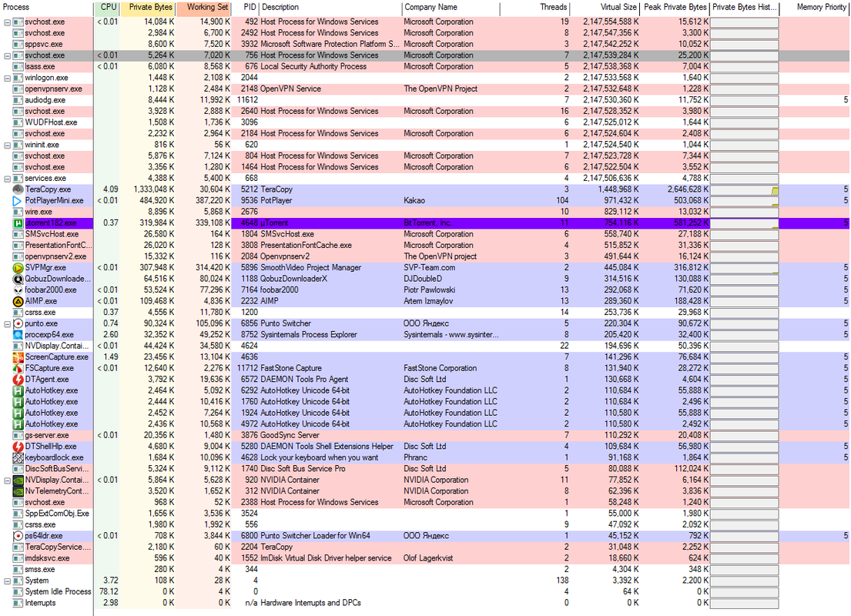Image resolution: width=851 pixels, height=616 pixels.
Task: Click the 'Sysinternals Process Explorer' description
Action: pyautogui.click(x=309, y=335)
